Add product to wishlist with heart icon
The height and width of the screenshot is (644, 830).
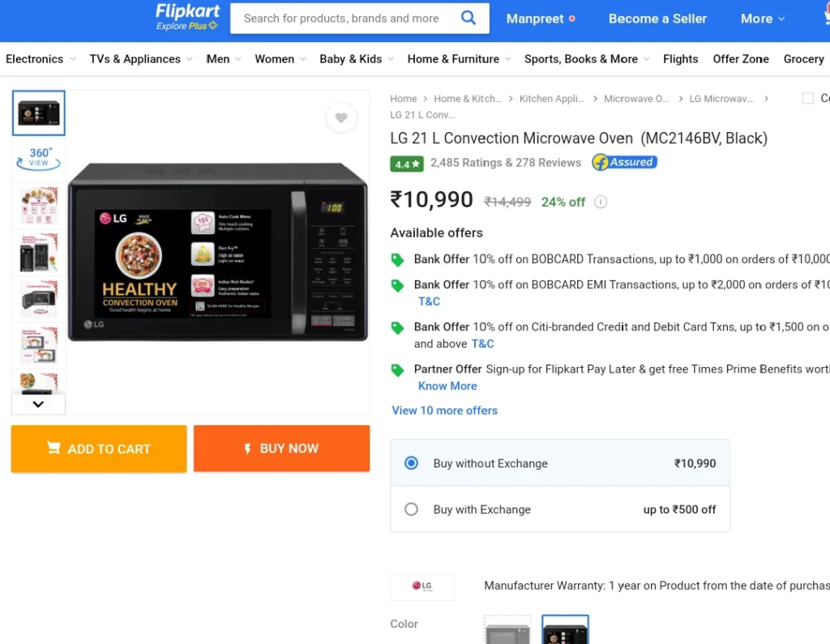pyautogui.click(x=341, y=117)
